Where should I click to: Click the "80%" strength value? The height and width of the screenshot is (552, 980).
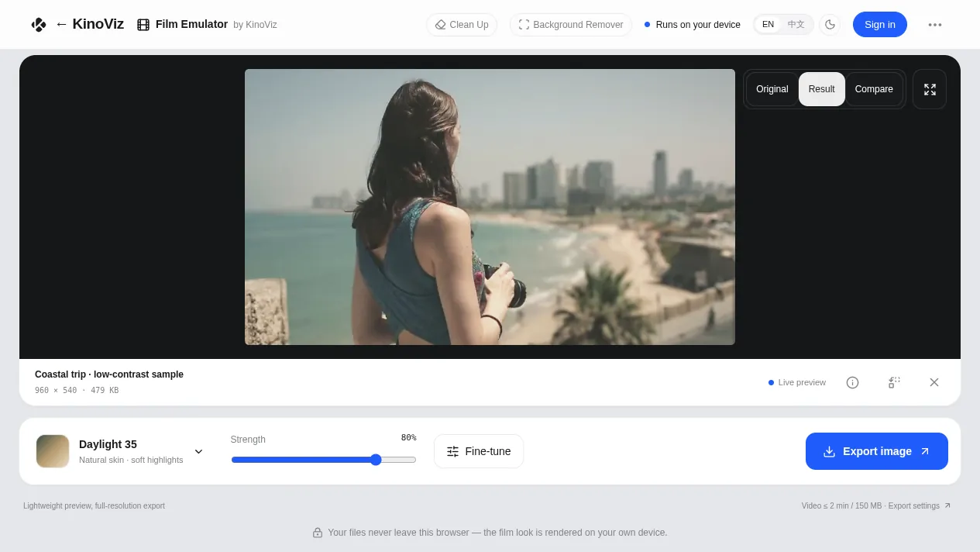click(408, 438)
